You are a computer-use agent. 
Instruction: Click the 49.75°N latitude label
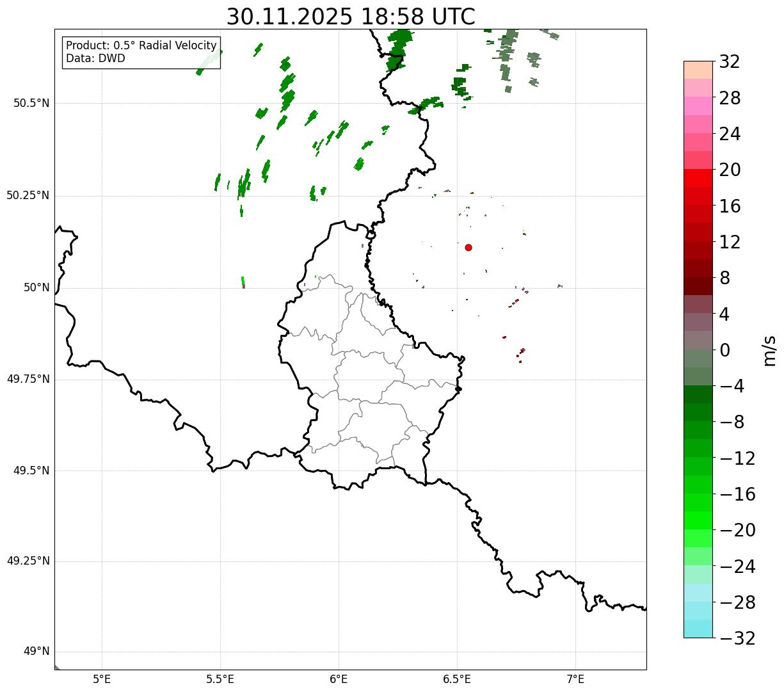click(28, 379)
